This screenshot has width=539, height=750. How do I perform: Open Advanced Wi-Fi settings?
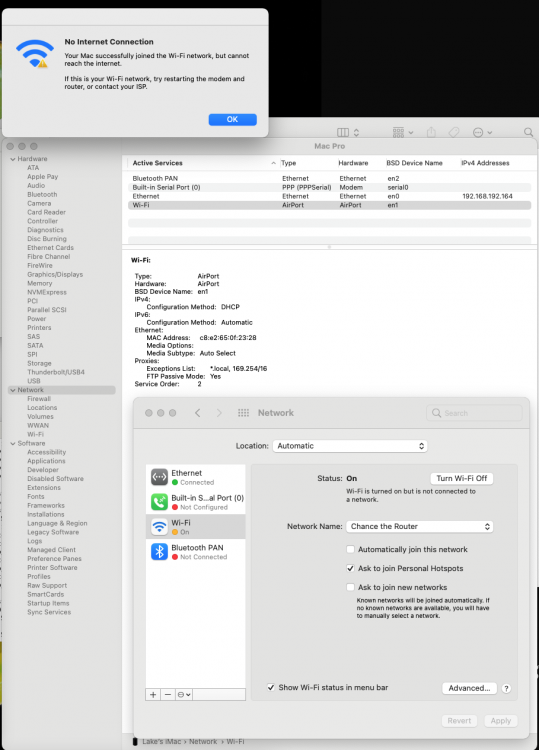pos(469,688)
